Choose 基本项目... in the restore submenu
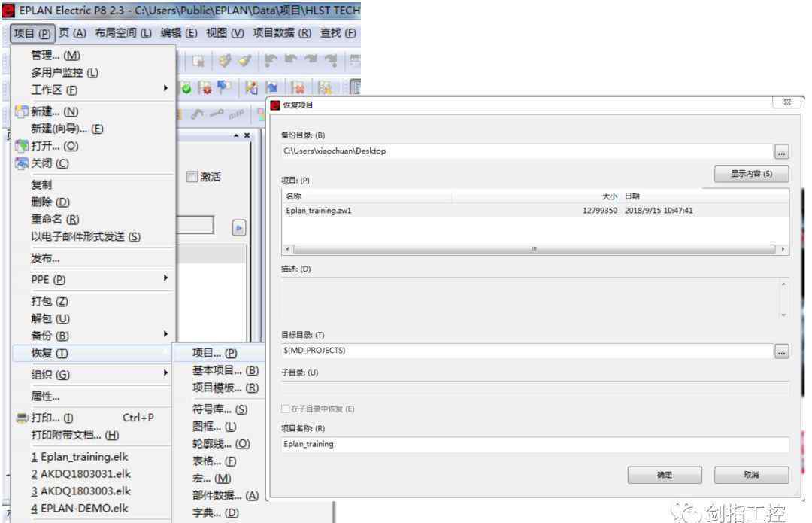This screenshot has width=812, height=523. pos(225,370)
